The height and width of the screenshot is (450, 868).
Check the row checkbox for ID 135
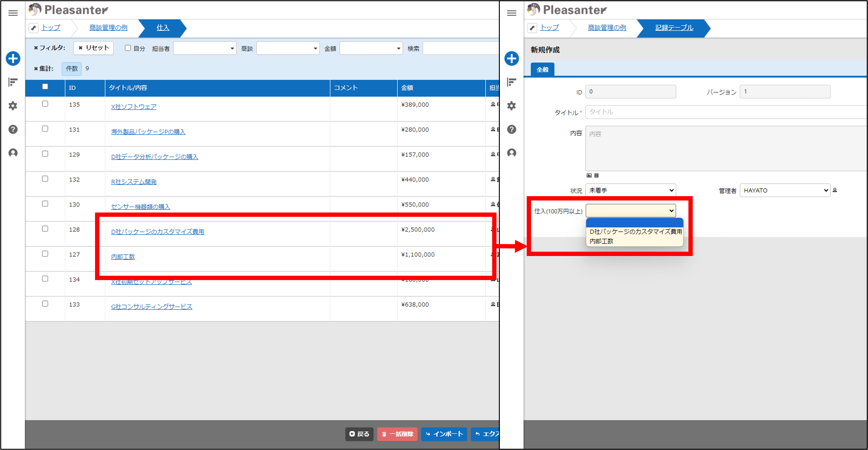(x=45, y=104)
